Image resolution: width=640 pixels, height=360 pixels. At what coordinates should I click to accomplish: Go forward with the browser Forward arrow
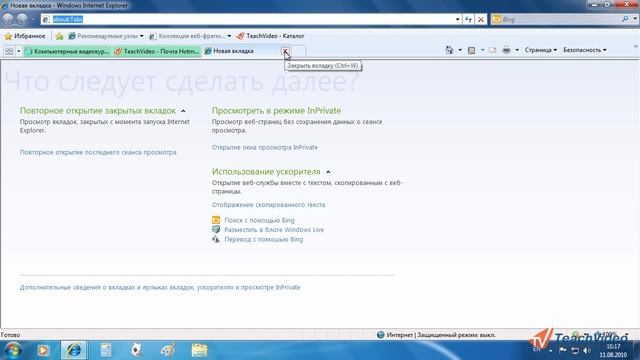tap(22, 19)
